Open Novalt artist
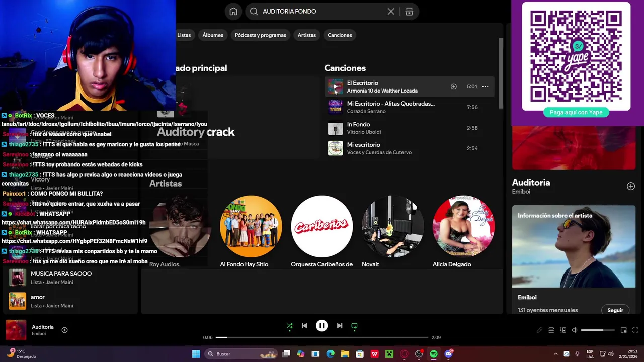The height and width of the screenshot is (362, 644). 392,226
